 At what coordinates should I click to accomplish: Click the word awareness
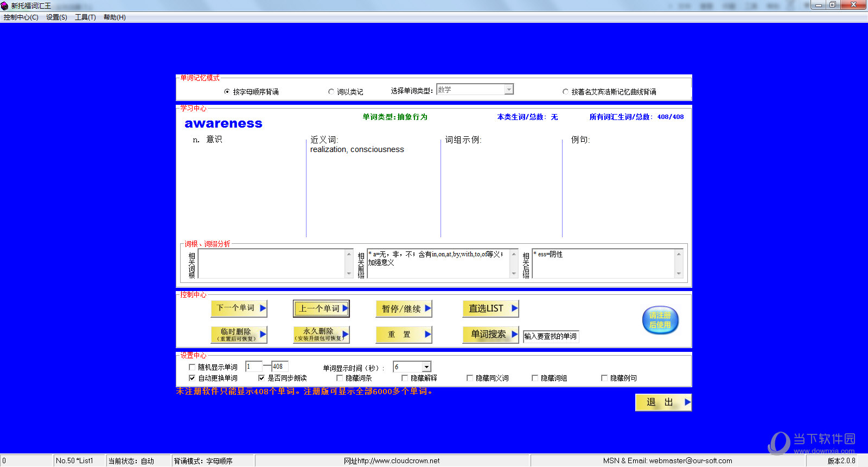tap(224, 124)
